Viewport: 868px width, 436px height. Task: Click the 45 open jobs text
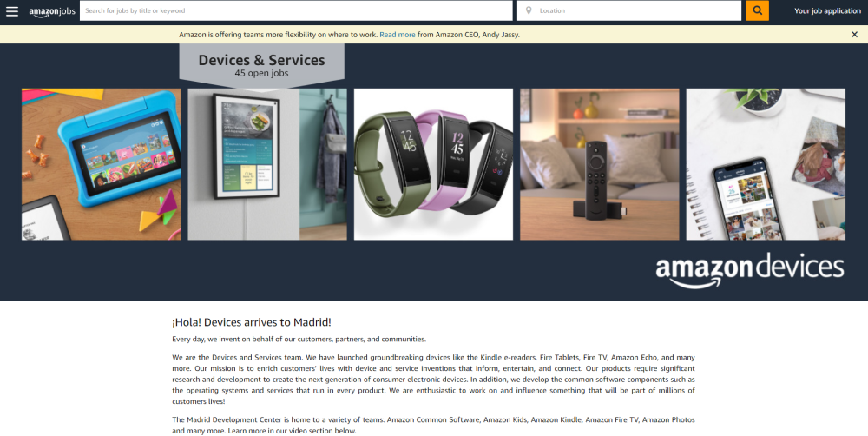pos(261,73)
